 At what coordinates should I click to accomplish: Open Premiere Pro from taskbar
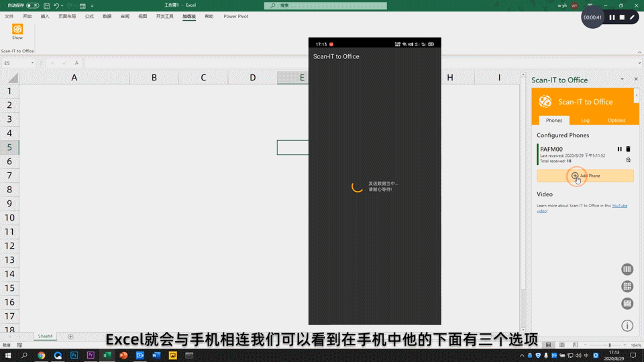[x=91, y=355]
